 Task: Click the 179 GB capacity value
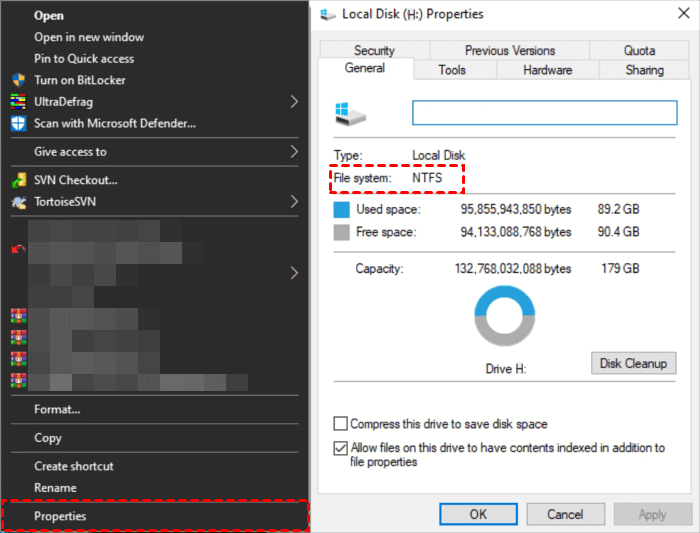[x=620, y=268]
